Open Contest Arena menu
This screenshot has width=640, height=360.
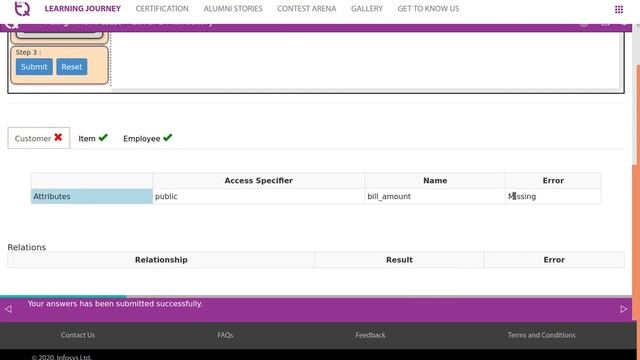point(307,9)
